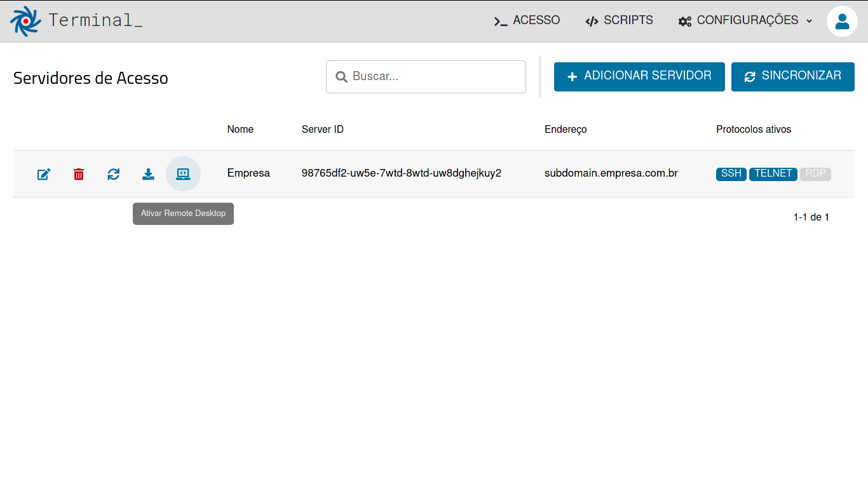Image resolution: width=868 pixels, height=488 pixels.
Task: Click the Protocolos ativos column header
Action: pyautogui.click(x=754, y=130)
